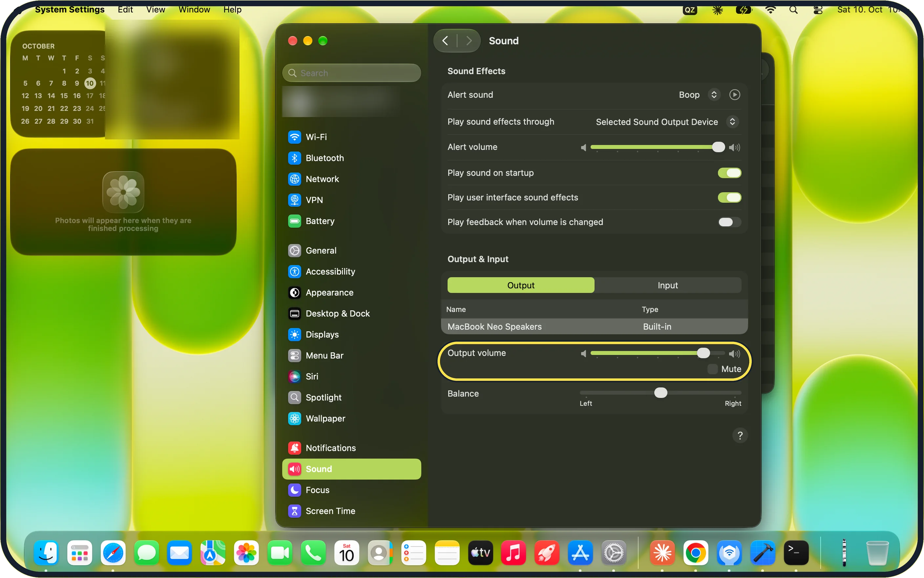Go back in System Settings
The height and width of the screenshot is (578, 924).
tap(445, 41)
